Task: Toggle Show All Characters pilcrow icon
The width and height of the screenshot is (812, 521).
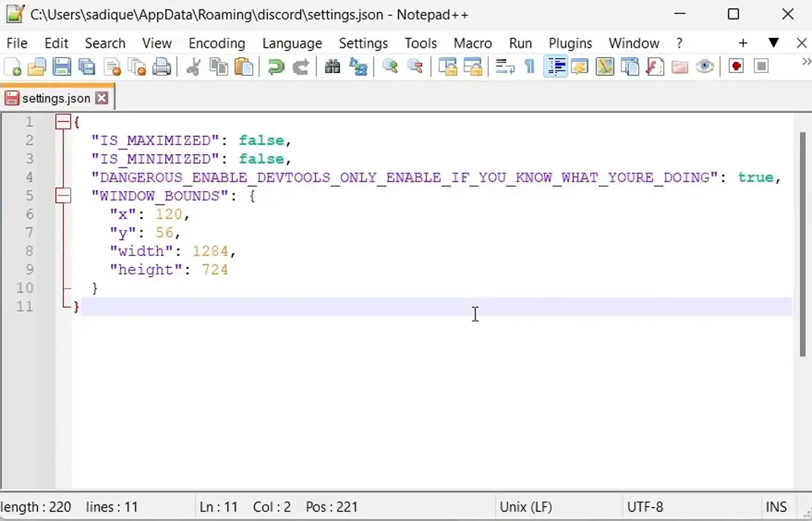Action: pyautogui.click(x=529, y=67)
